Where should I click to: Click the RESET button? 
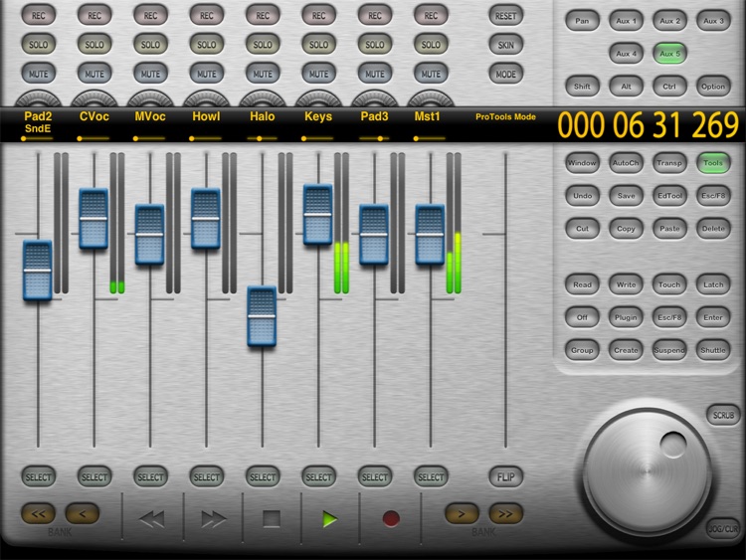[x=505, y=15]
